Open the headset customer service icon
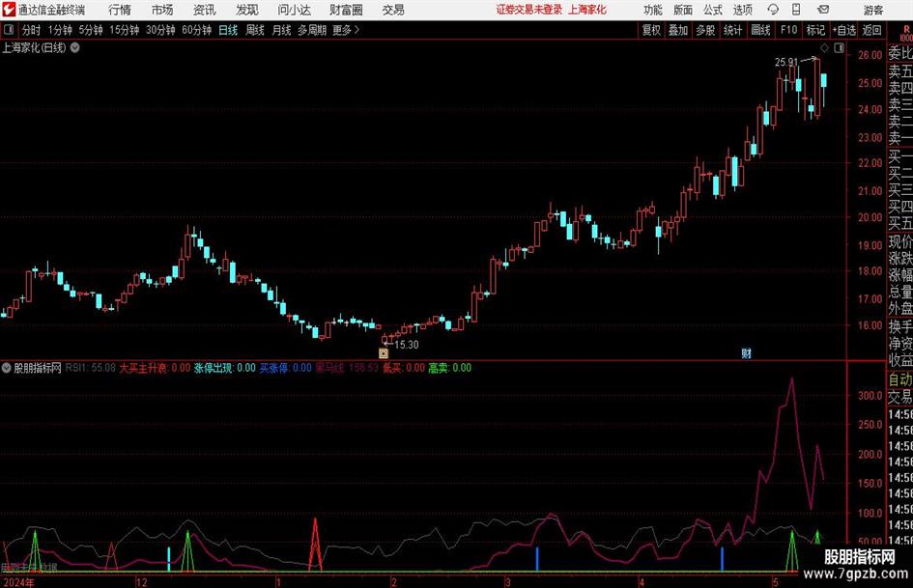913x588 pixels. pyautogui.click(x=773, y=10)
